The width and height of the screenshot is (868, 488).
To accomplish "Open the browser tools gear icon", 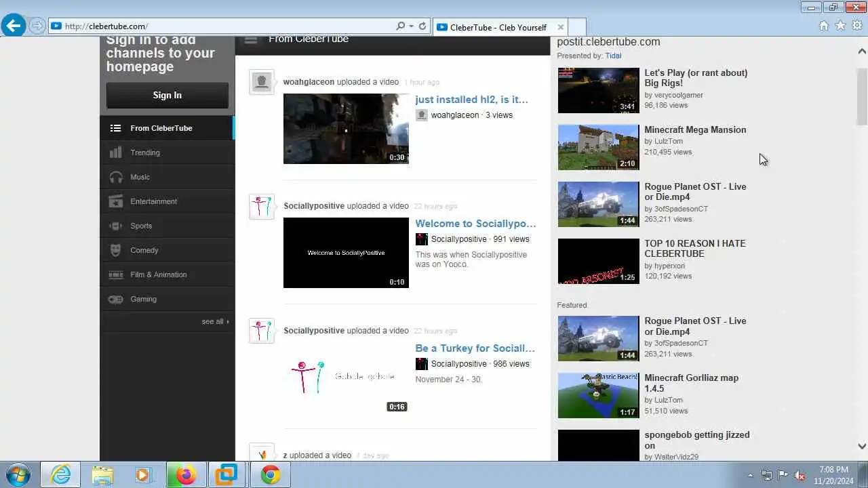I will tap(857, 26).
